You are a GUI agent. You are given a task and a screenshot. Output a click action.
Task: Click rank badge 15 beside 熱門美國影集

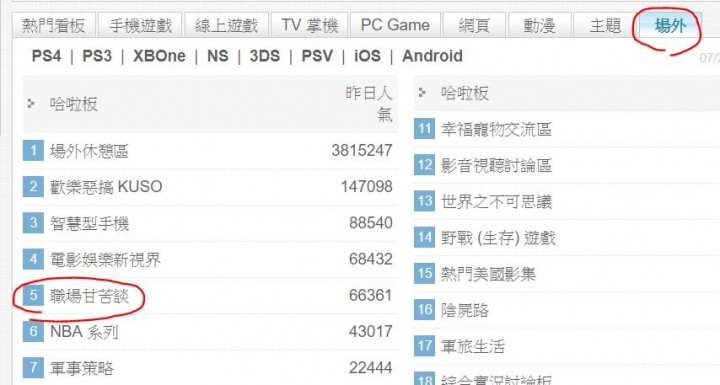424,273
